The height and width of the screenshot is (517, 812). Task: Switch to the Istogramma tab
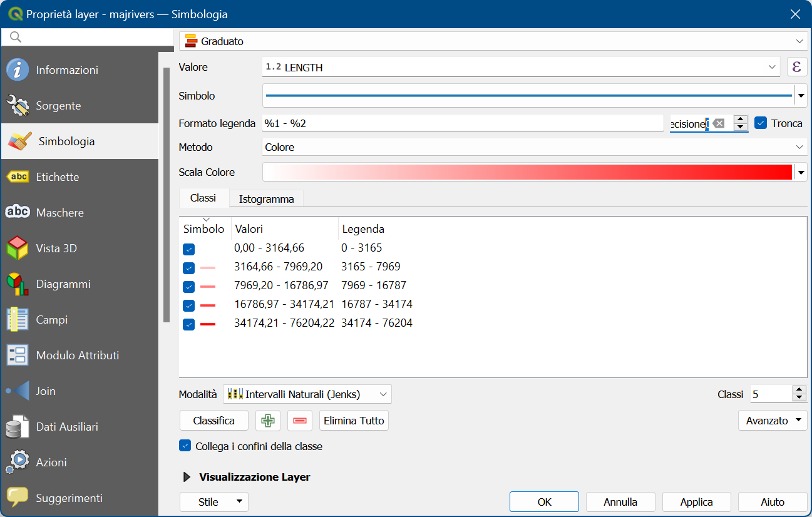click(x=267, y=199)
